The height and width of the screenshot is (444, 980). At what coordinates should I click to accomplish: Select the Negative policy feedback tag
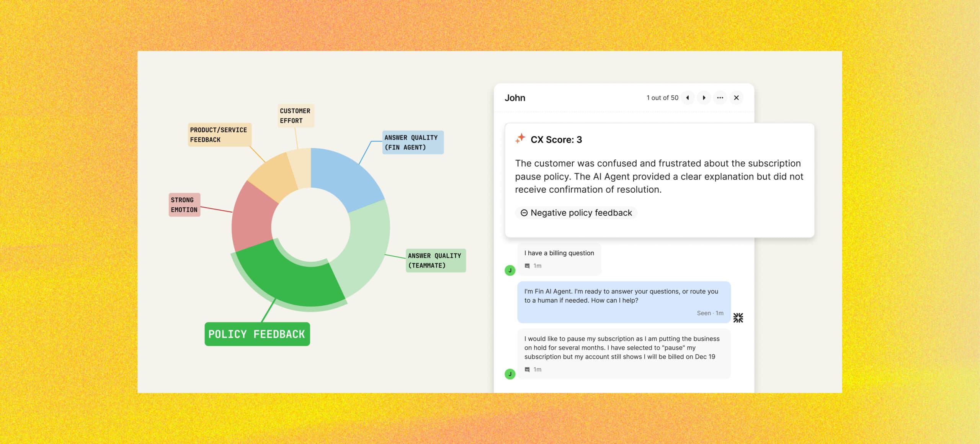[576, 213]
